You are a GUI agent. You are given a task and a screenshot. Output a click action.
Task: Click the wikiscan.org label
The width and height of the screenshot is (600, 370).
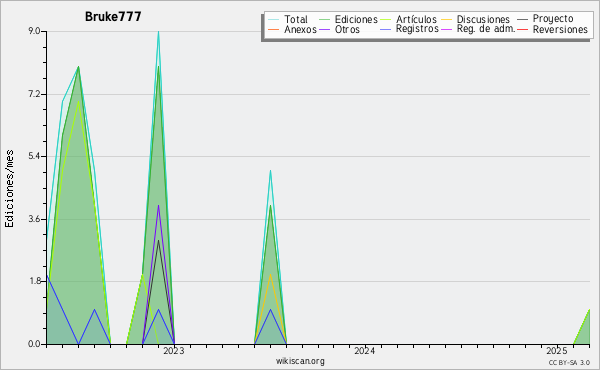point(300,361)
